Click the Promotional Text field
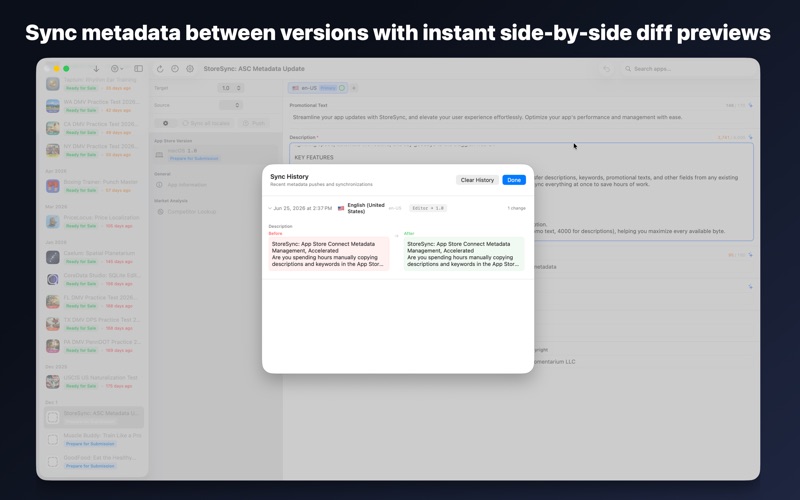 pos(520,117)
